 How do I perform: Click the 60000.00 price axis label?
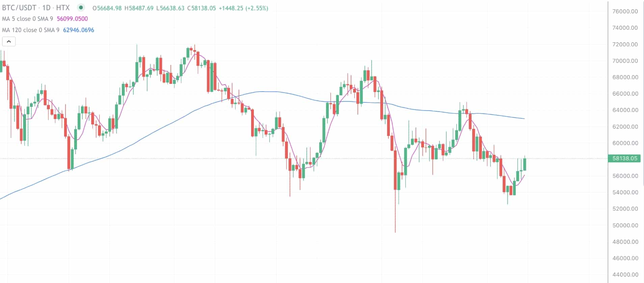625,143
